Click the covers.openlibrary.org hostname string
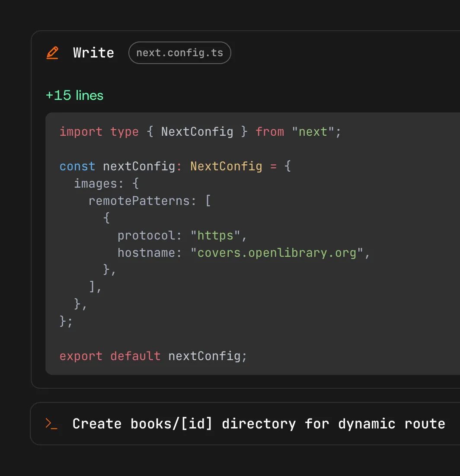Image resolution: width=460 pixels, height=476 pixels. 277,253
